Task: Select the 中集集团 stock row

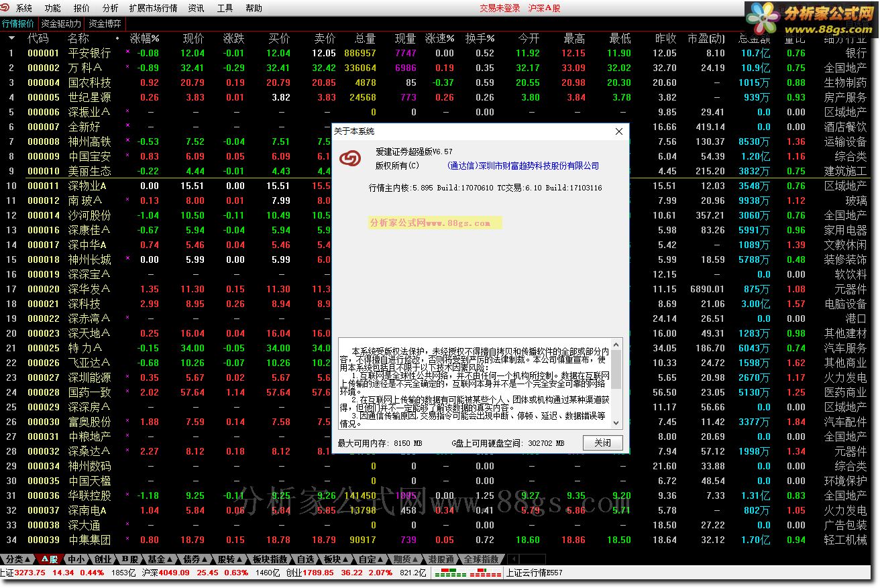Action: click(440, 540)
